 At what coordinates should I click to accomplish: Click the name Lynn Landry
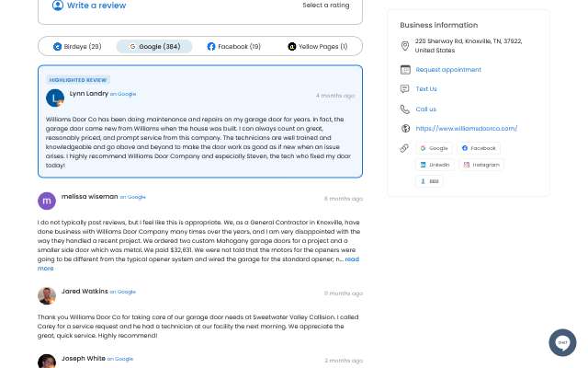point(89,94)
